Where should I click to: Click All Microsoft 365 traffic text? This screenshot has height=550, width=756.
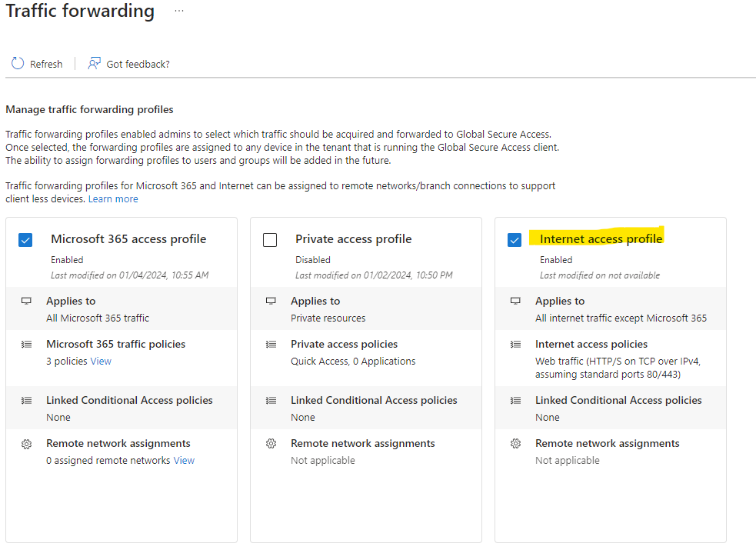[98, 318]
